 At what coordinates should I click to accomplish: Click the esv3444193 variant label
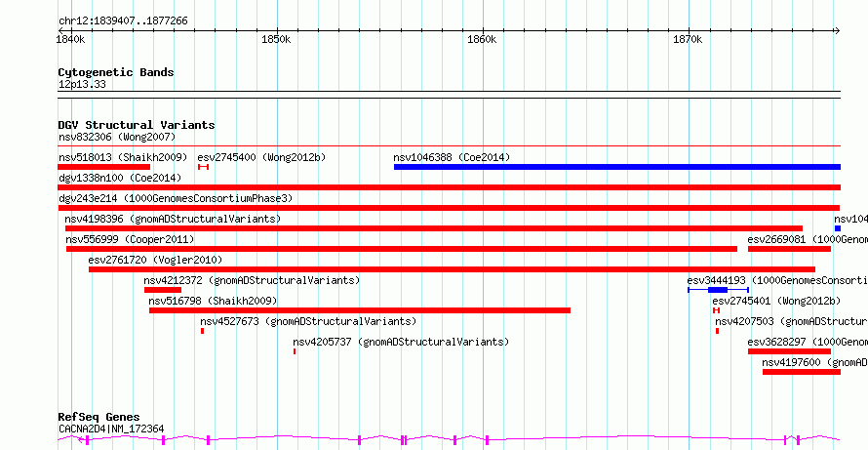click(777, 280)
